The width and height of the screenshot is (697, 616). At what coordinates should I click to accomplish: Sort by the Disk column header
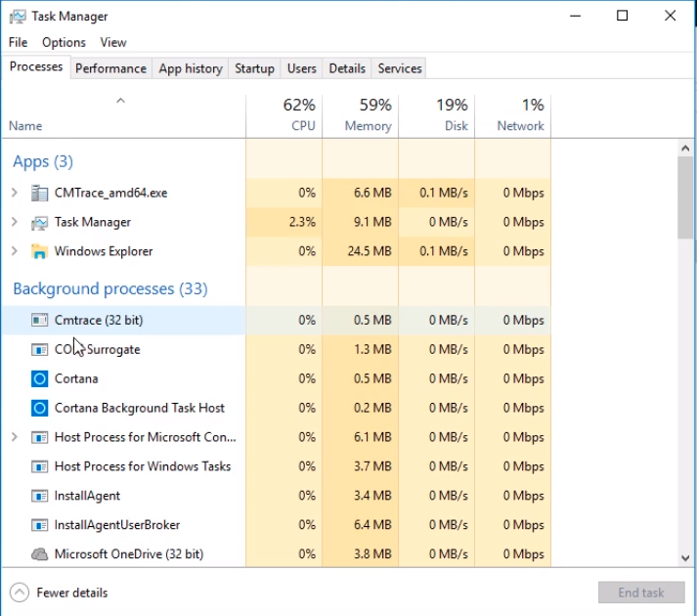(x=437, y=115)
